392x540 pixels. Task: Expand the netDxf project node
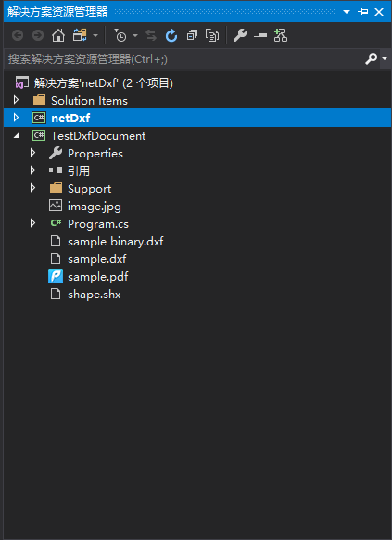[16, 118]
